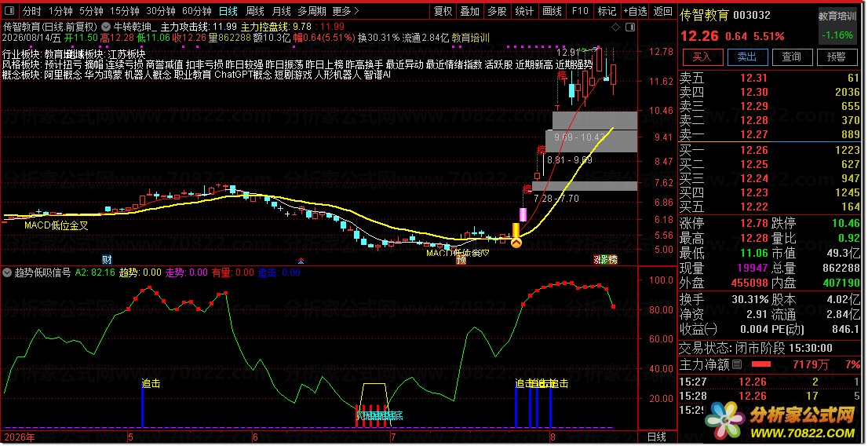Click the MACD低位金叉 label on left
This screenshot has height=446, width=868.
56,225
